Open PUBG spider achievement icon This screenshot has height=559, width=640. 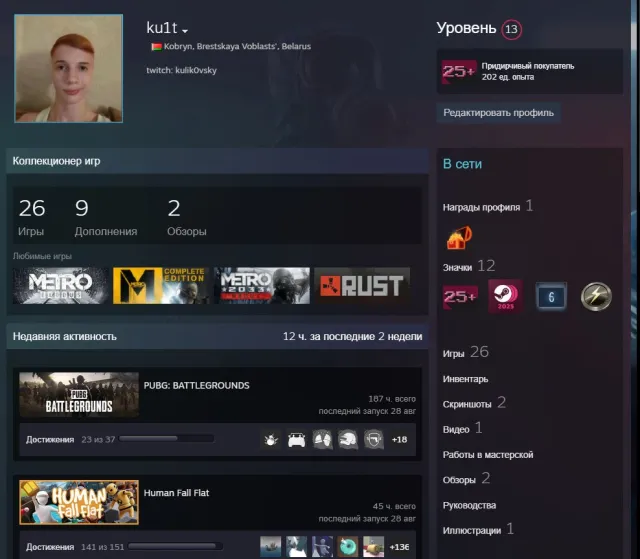click(x=271, y=439)
